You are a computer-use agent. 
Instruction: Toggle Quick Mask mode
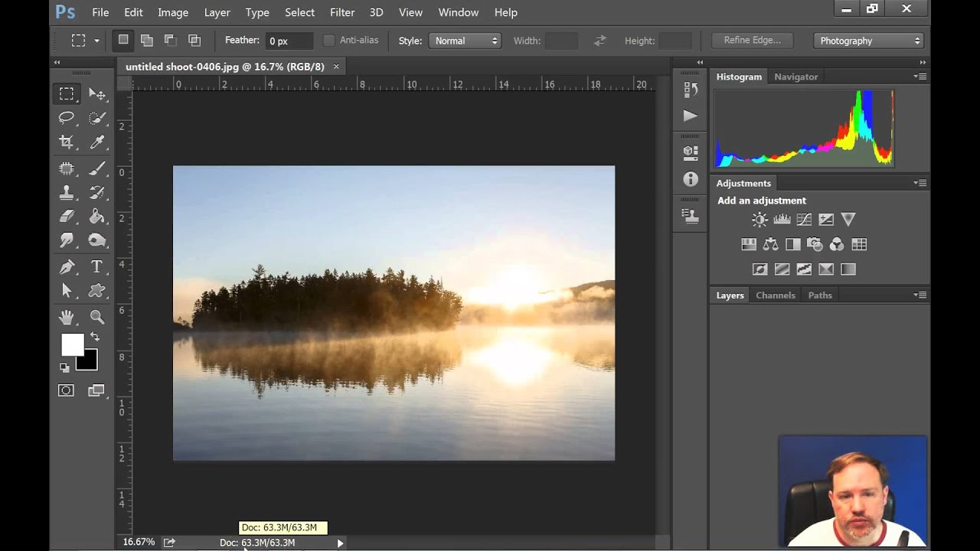[67, 391]
